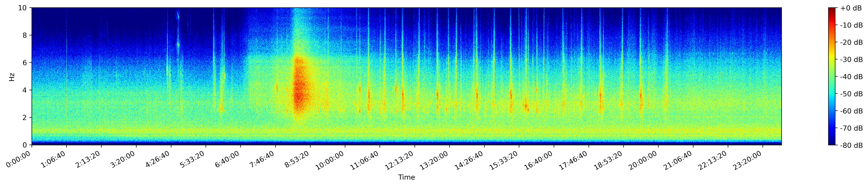
Task: Click the dark red top of colorbar
Action: click(832, 9)
